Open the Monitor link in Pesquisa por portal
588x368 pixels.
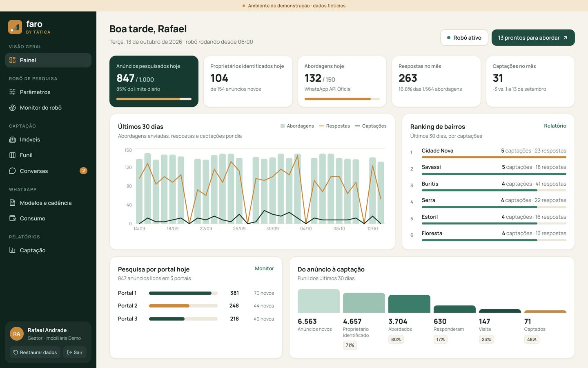point(264,269)
